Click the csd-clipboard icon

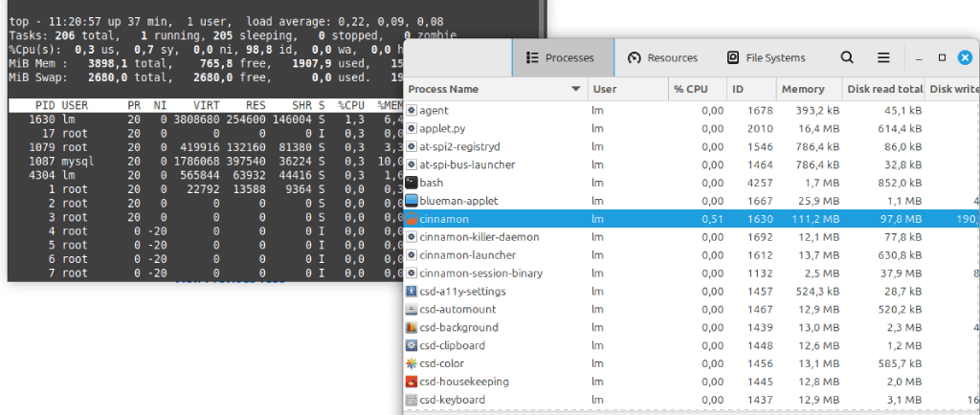click(412, 346)
